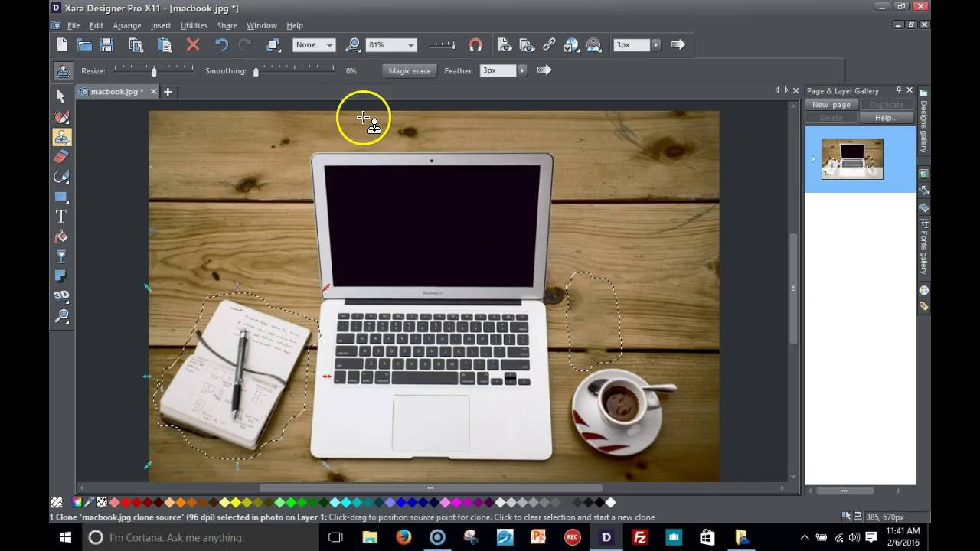
Task: Select the Text tool
Action: click(61, 217)
